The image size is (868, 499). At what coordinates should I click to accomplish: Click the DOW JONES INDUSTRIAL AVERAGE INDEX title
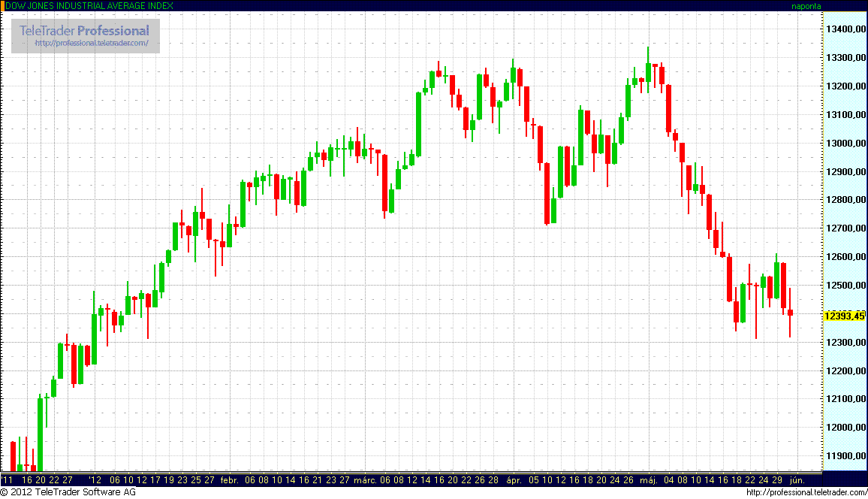click(89, 5)
